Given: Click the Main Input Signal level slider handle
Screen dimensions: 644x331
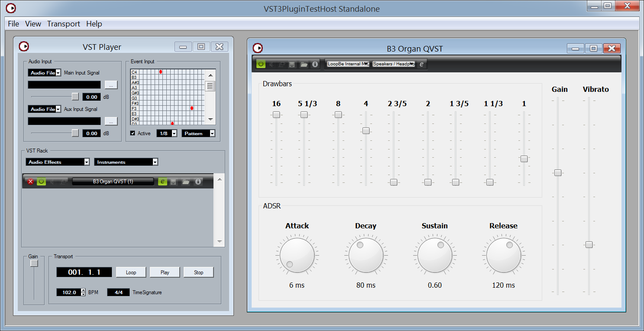Looking at the screenshot, I should pyautogui.click(x=75, y=97).
